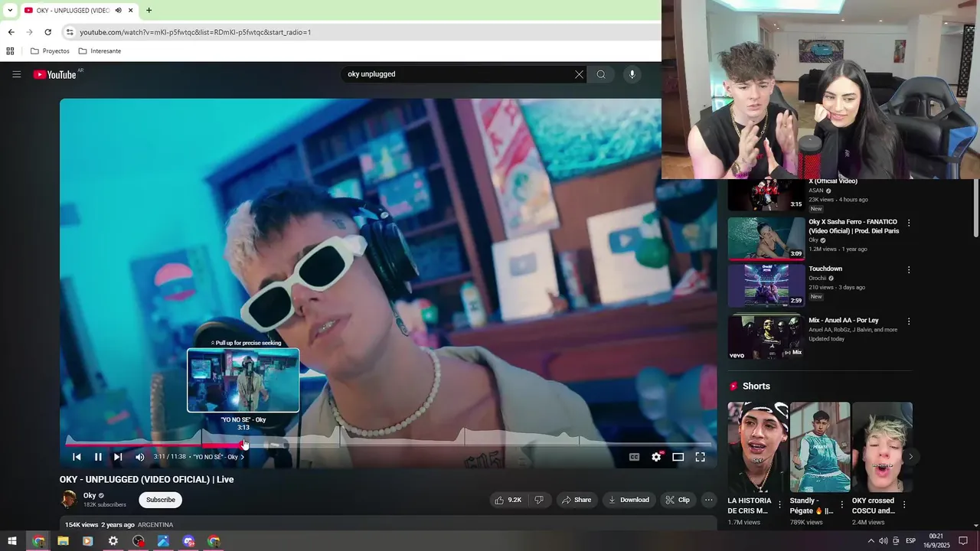
Task: Open the Oky channel avatar
Action: (69, 500)
